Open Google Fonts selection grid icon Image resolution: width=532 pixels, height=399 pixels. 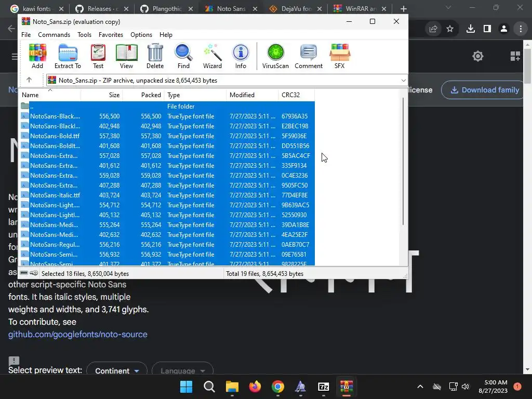pyautogui.click(x=515, y=56)
